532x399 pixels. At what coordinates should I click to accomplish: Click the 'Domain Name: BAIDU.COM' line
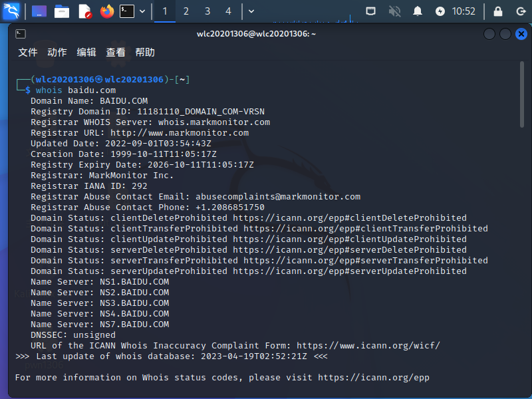pyautogui.click(x=89, y=101)
